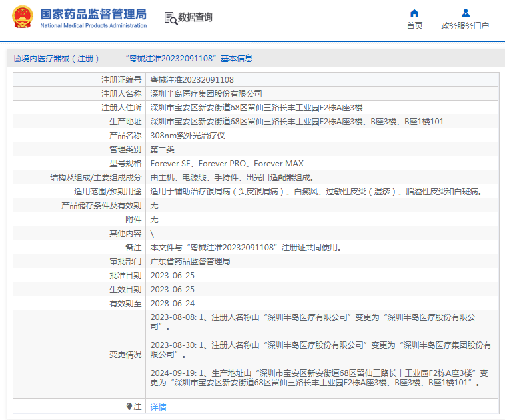Select 广东省药品监督管理局 approval department

click(190, 262)
